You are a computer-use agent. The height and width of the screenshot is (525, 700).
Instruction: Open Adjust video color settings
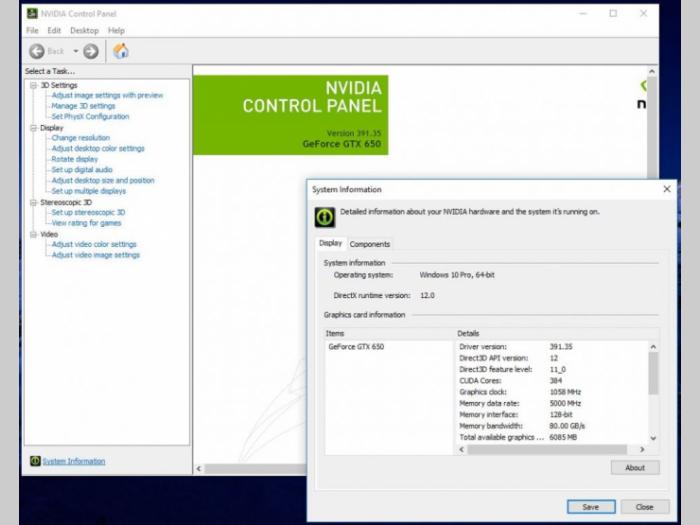coord(94,244)
